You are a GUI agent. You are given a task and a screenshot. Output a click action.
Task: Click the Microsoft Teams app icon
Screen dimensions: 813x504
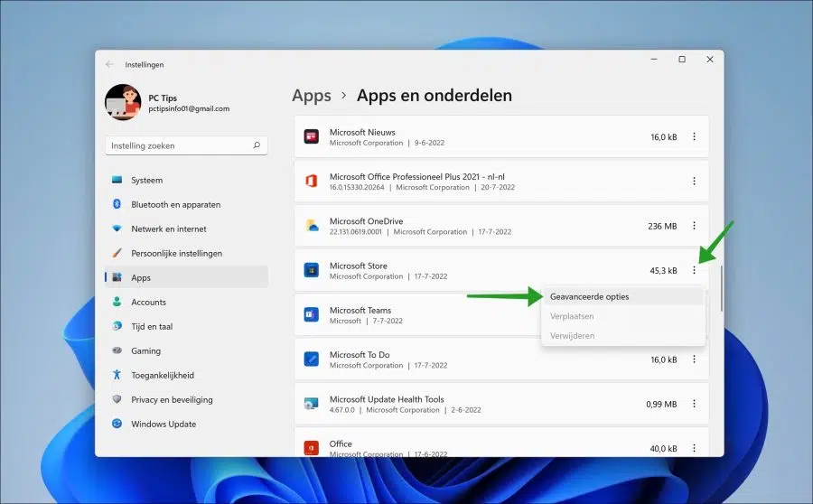click(311, 314)
